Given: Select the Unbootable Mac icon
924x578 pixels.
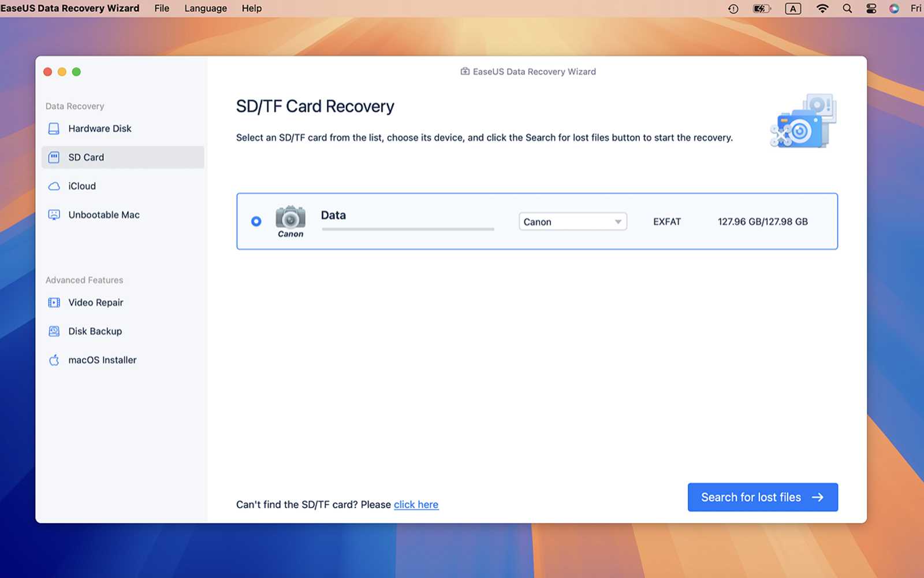Looking at the screenshot, I should click(x=54, y=214).
